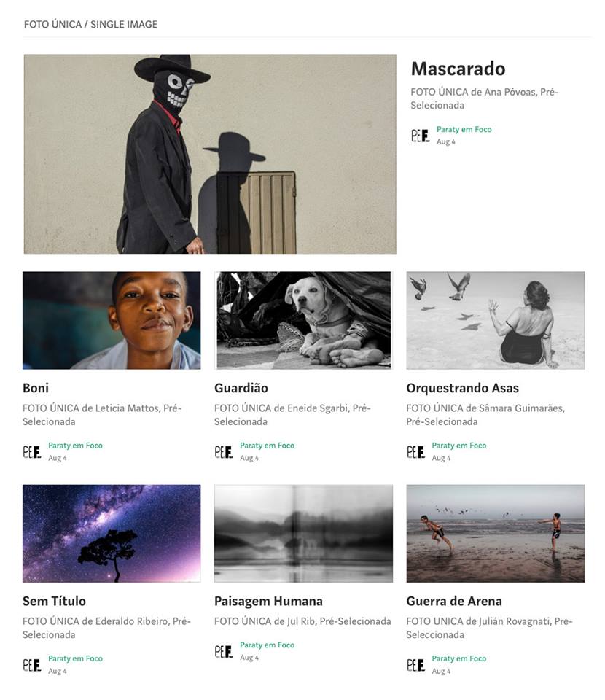Click the PEF logo under Paisagem Humana

[223, 651]
